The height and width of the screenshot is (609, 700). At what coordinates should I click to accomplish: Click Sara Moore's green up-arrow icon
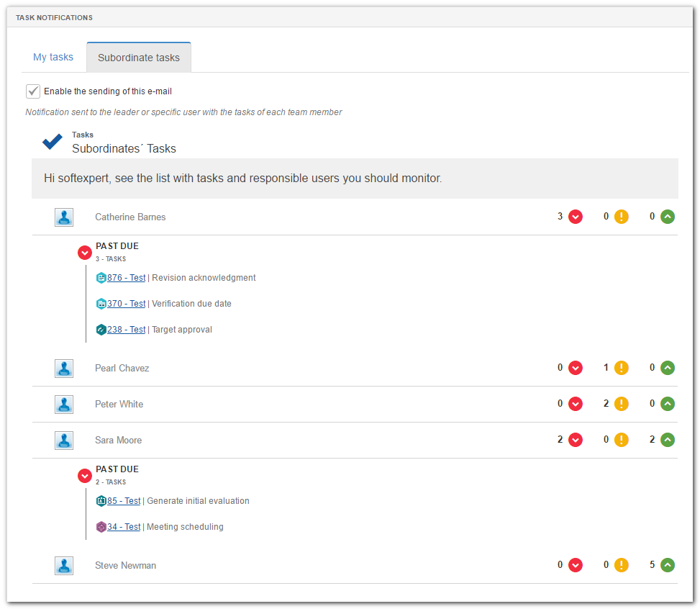click(x=668, y=440)
